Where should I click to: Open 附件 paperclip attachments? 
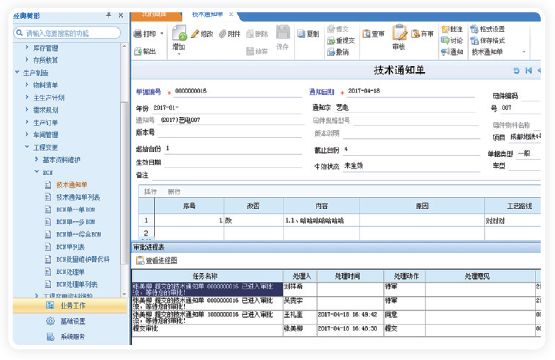tap(222, 34)
